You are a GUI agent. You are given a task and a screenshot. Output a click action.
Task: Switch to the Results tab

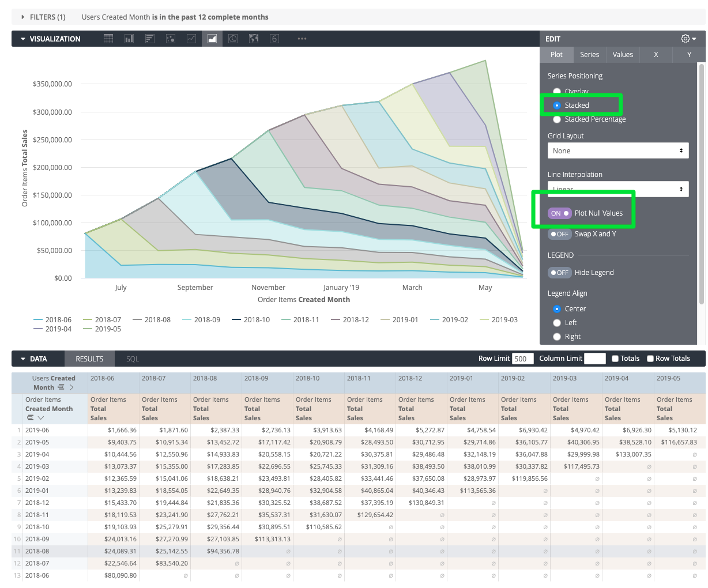(x=89, y=359)
